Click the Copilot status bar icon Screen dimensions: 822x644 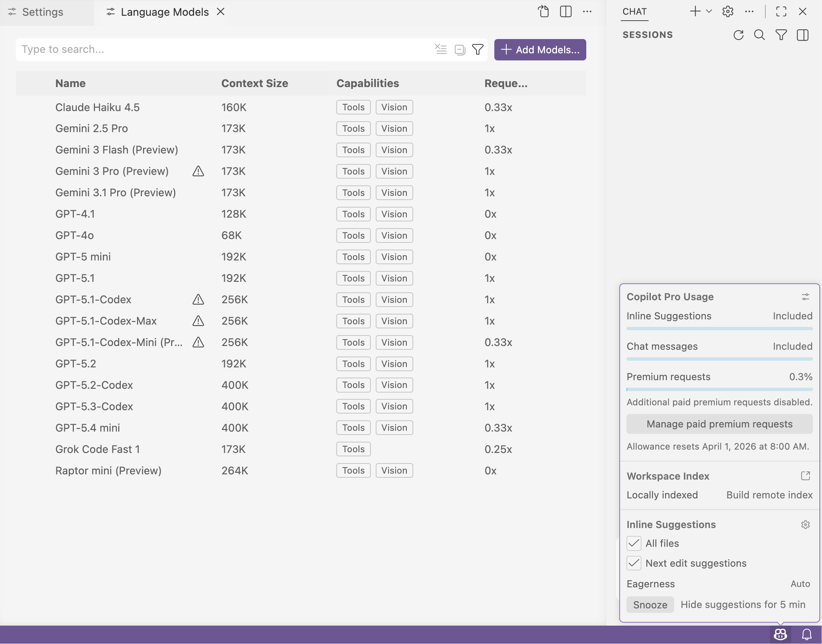pyautogui.click(x=780, y=635)
